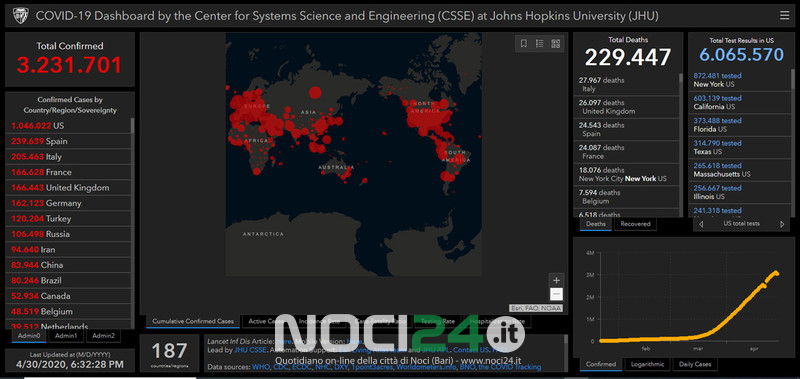This screenshot has height=379, width=800.
Task: Open the hamburger menu in the header
Action: pyautogui.click(x=784, y=16)
